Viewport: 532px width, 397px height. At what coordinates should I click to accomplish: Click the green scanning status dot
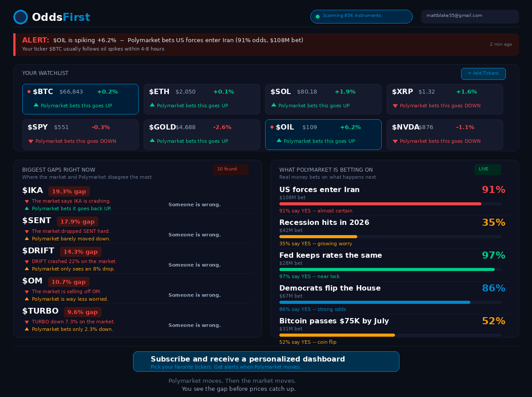(x=317, y=17)
